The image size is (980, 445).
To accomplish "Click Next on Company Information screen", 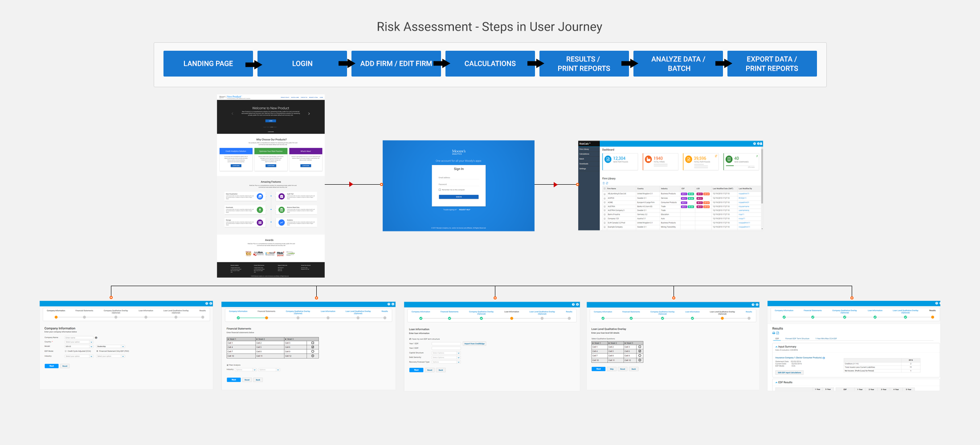I will click(x=52, y=366).
